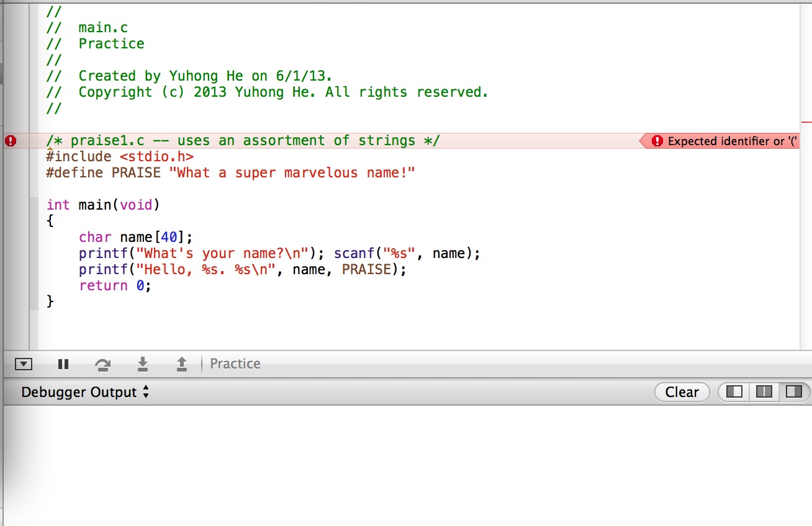Click inside the empty debugger console area
The height and width of the screenshot is (526, 812).
point(404,465)
